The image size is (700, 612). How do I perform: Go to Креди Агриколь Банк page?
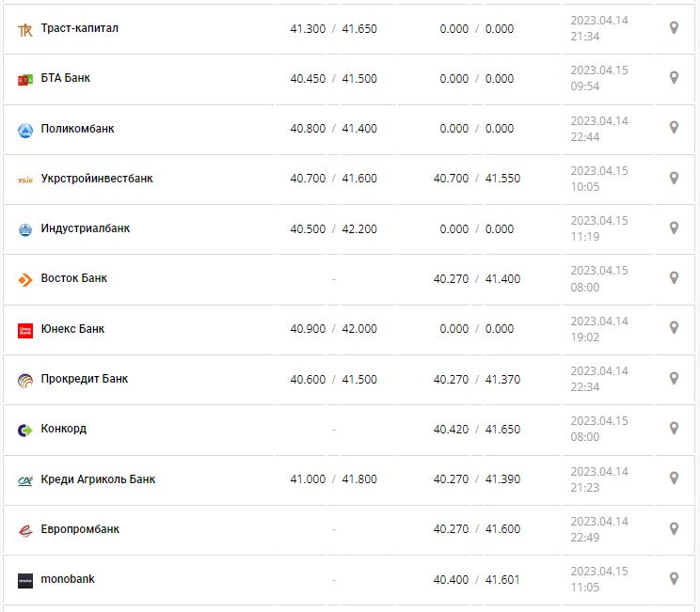[98, 479]
